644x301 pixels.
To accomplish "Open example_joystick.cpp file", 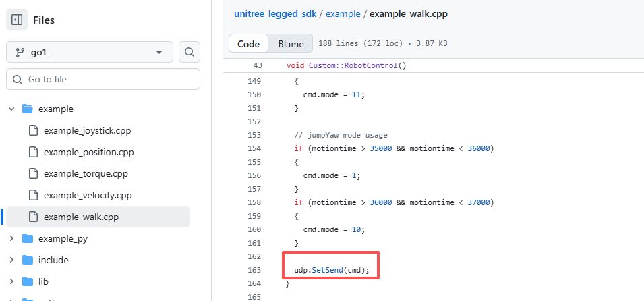I will click(x=87, y=131).
